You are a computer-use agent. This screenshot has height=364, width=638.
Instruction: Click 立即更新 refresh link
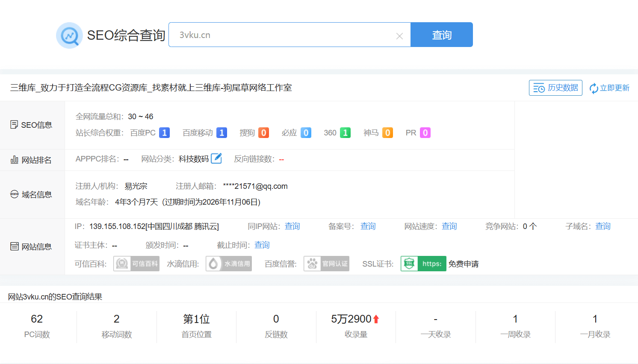click(x=609, y=88)
